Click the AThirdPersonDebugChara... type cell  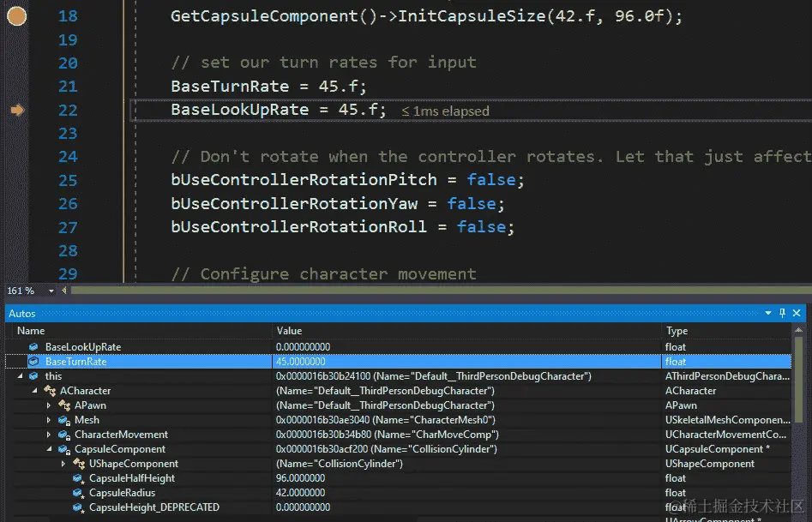click(728, 376)
